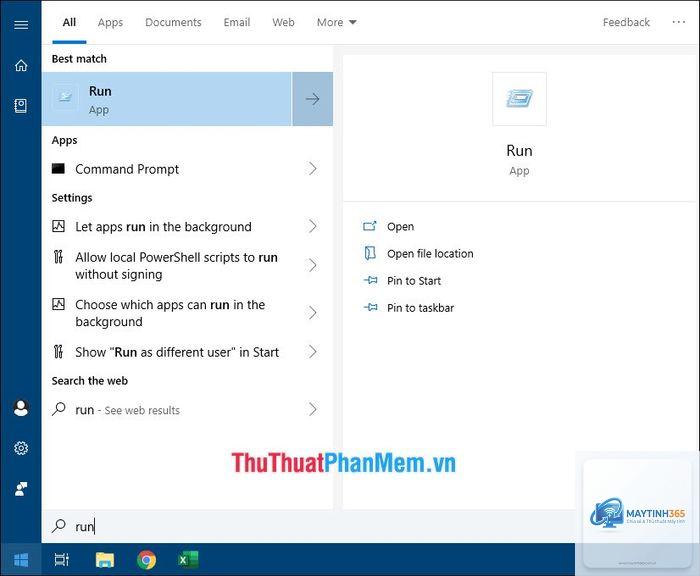Click the PowerShell scripts settings icon
Image resolution: width=700 pixels, height=576 pixels.
58,257
